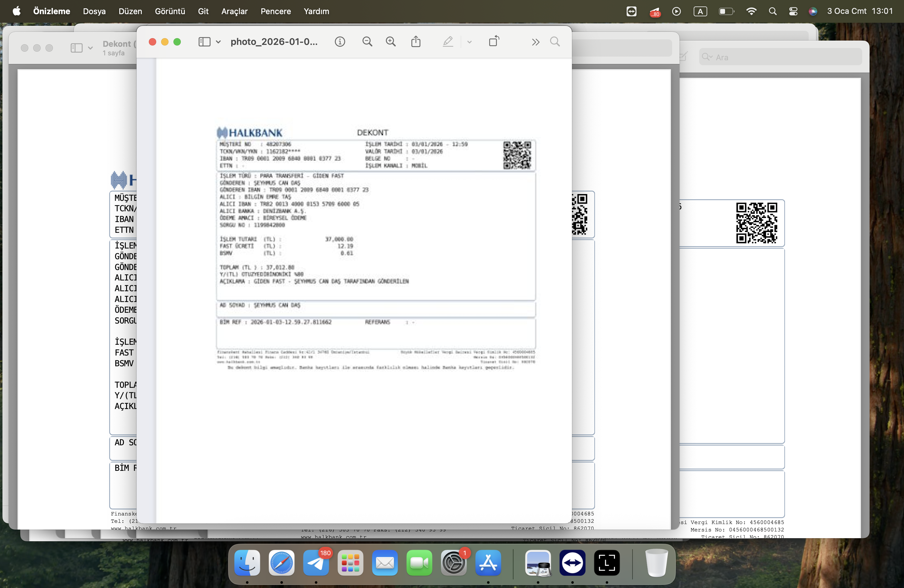904x588 pixels.
Task: Open App Store from the Dock
Action: (x=488, y=562)
